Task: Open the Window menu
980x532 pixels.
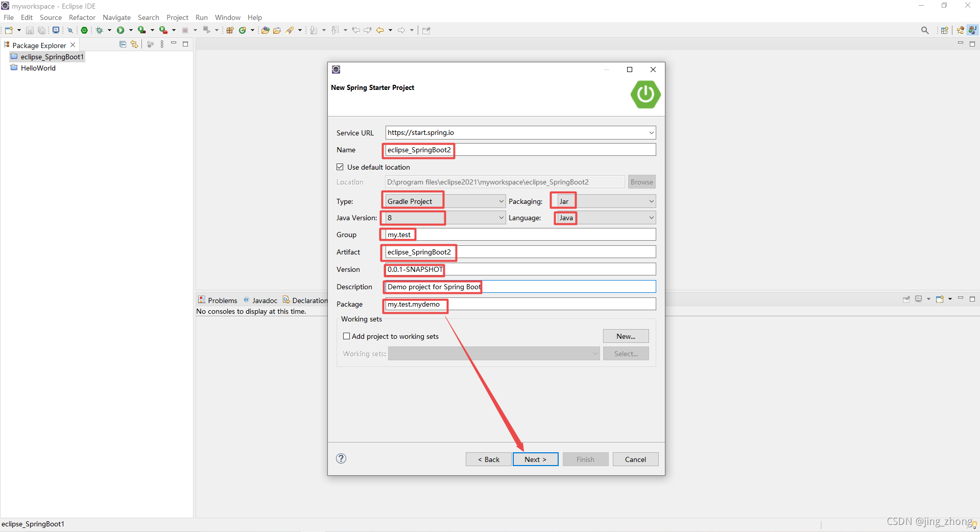Action: (x=227, y=17)
